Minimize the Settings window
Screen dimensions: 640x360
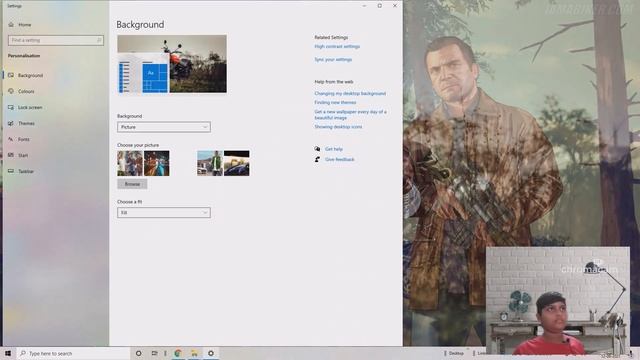(x=364, y=6)
